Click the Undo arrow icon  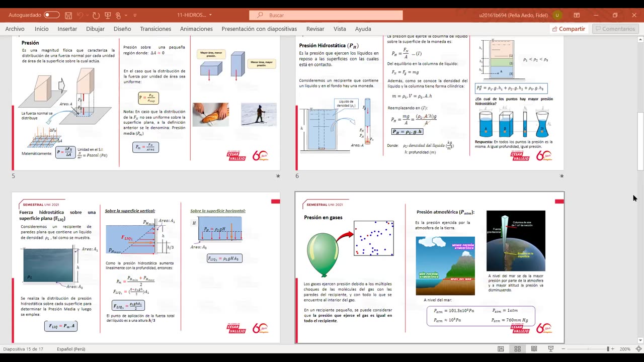[80, 15]
